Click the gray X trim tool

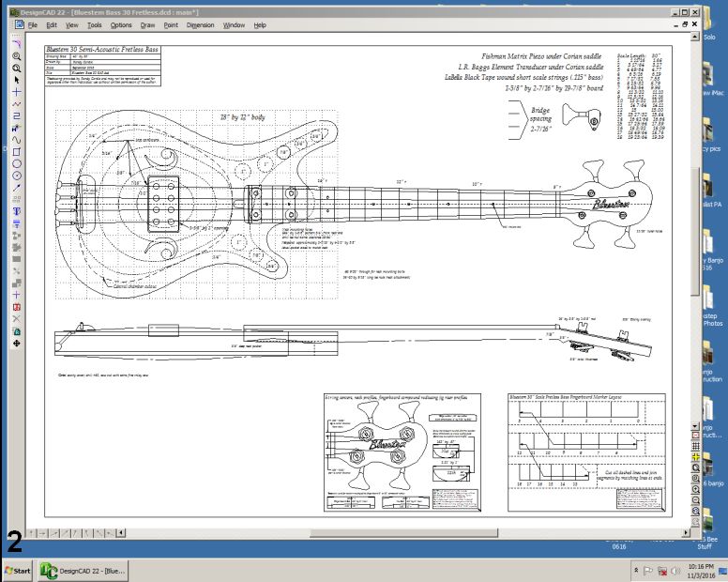pos(16,318)
